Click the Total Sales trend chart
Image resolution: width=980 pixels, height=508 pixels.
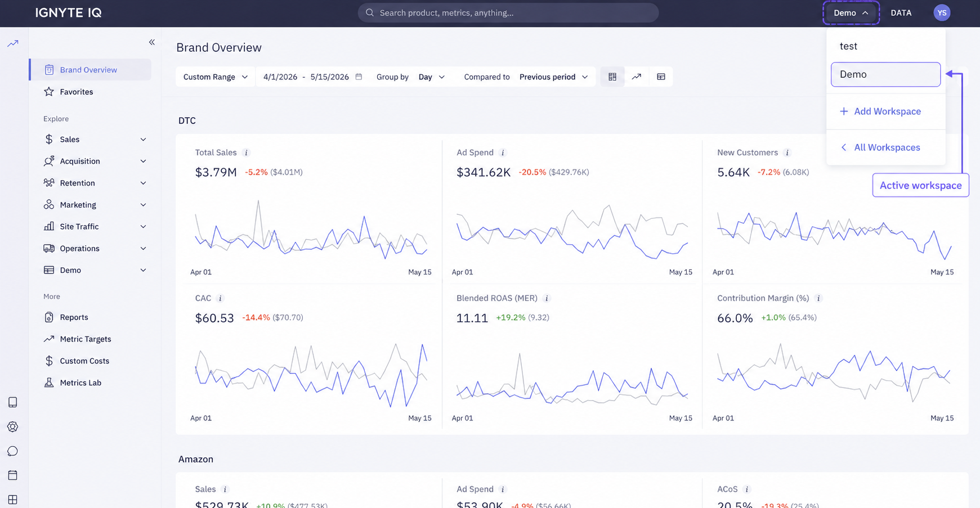point(311,230)
